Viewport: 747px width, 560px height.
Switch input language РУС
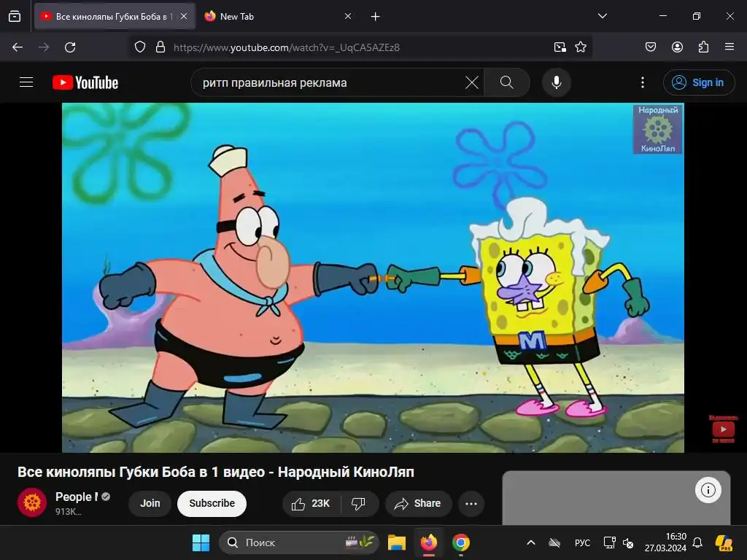tap(582, 542)
